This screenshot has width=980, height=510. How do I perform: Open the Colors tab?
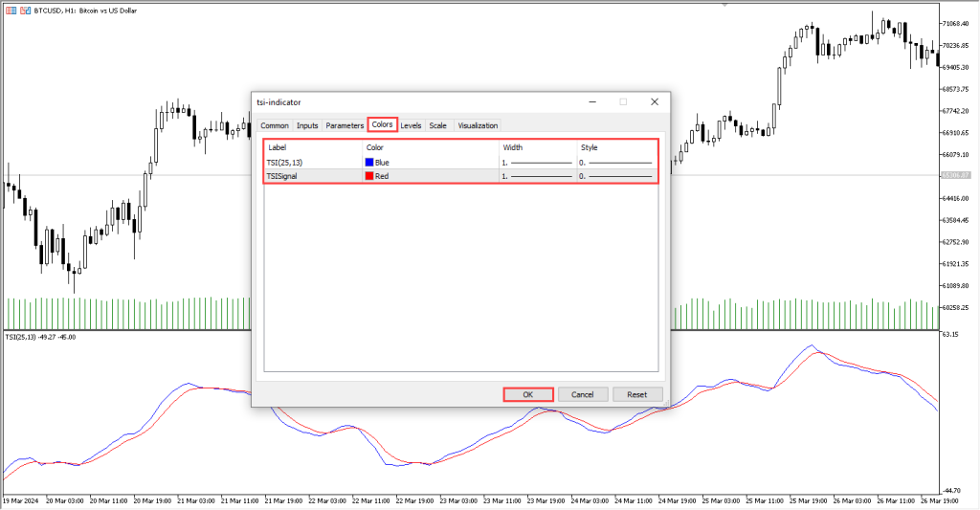point(382,124)
